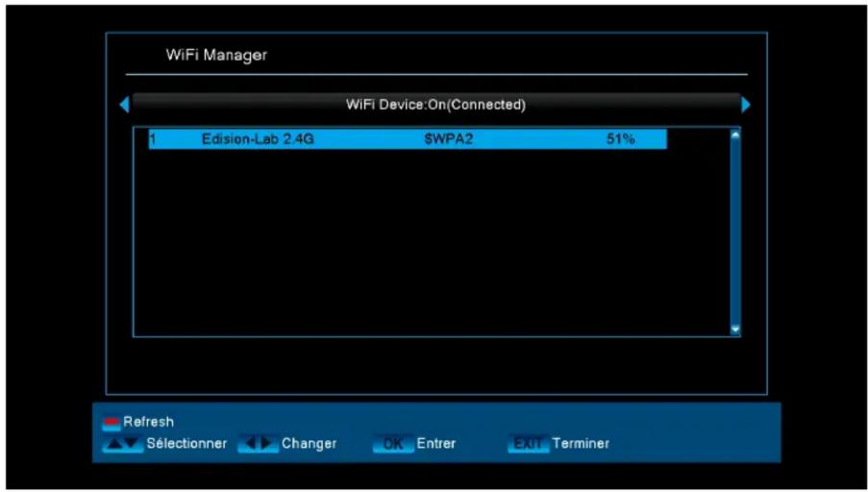Viewport: 868px width, 492px height.
Task: Click the scroll-up arrow of the network list
Action: 736,135
